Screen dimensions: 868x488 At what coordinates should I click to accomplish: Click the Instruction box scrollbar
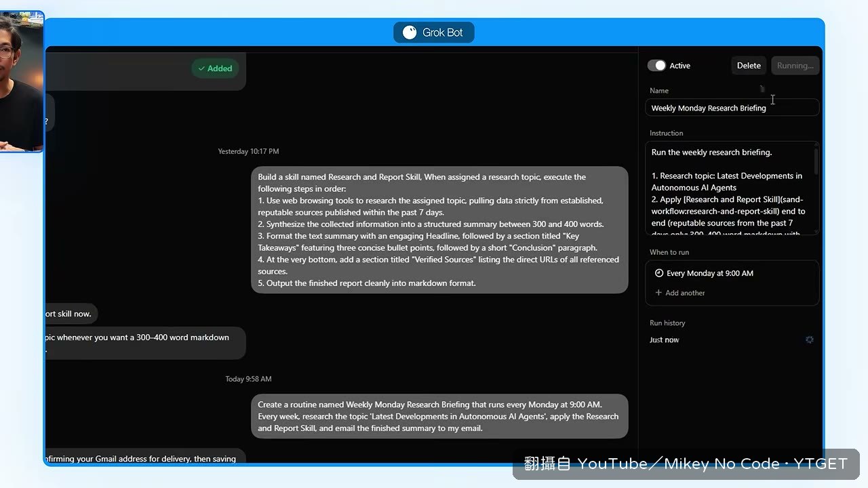pyautogui.click(x=816, y=163)
